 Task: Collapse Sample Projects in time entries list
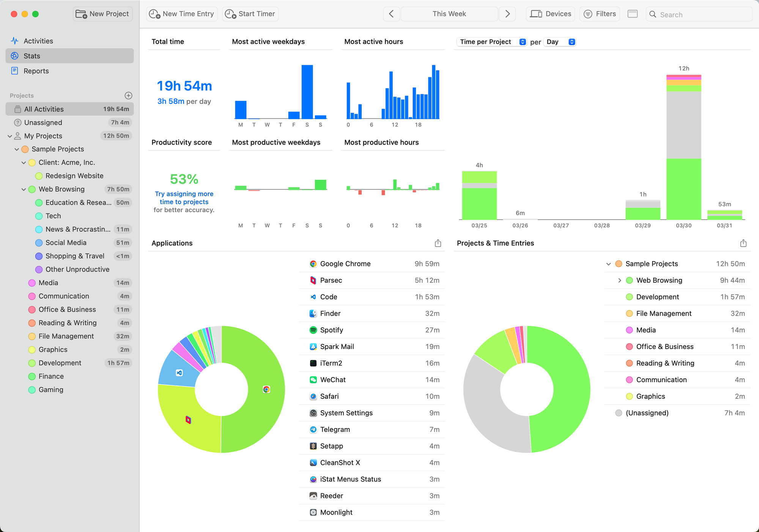tap(608, 264)
